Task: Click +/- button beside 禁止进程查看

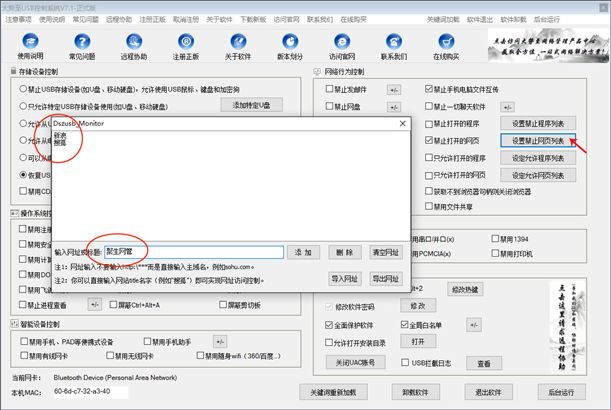Action: click(95, 304)
